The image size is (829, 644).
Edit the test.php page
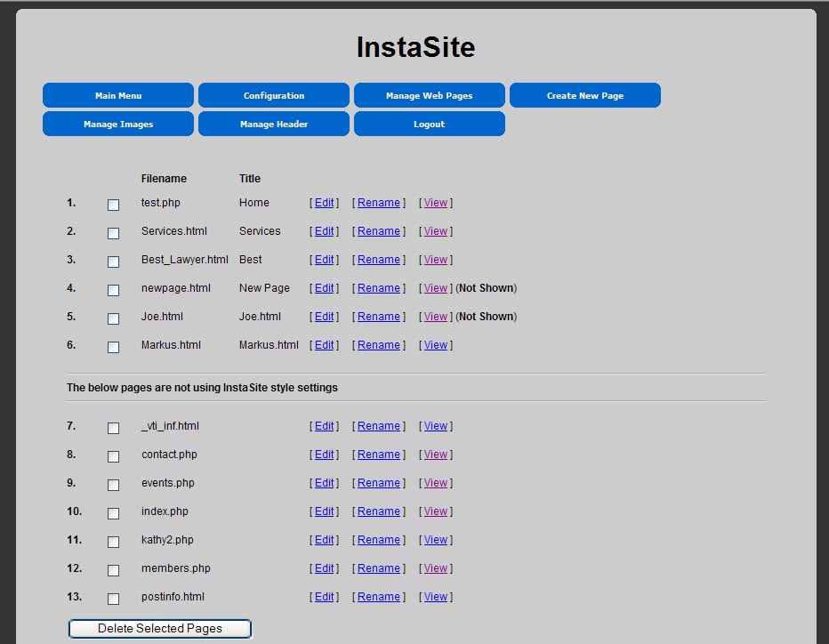(x=324, y=203)
